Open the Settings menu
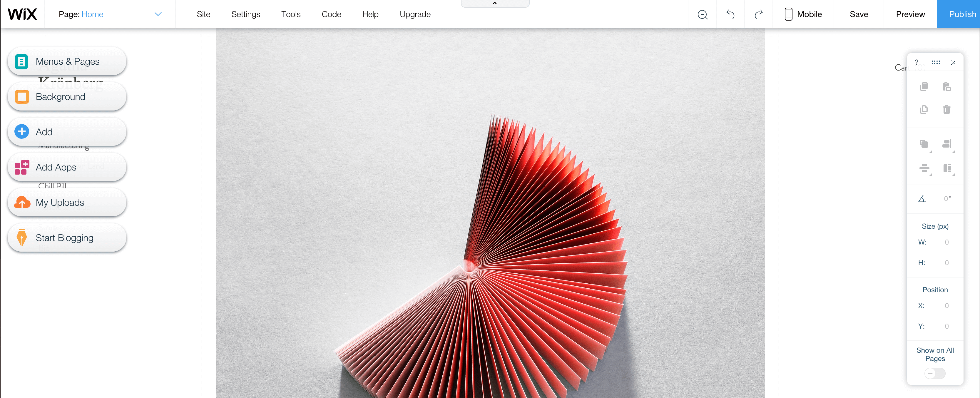Viewport: 980px width, 398px height. coord(246,14)
